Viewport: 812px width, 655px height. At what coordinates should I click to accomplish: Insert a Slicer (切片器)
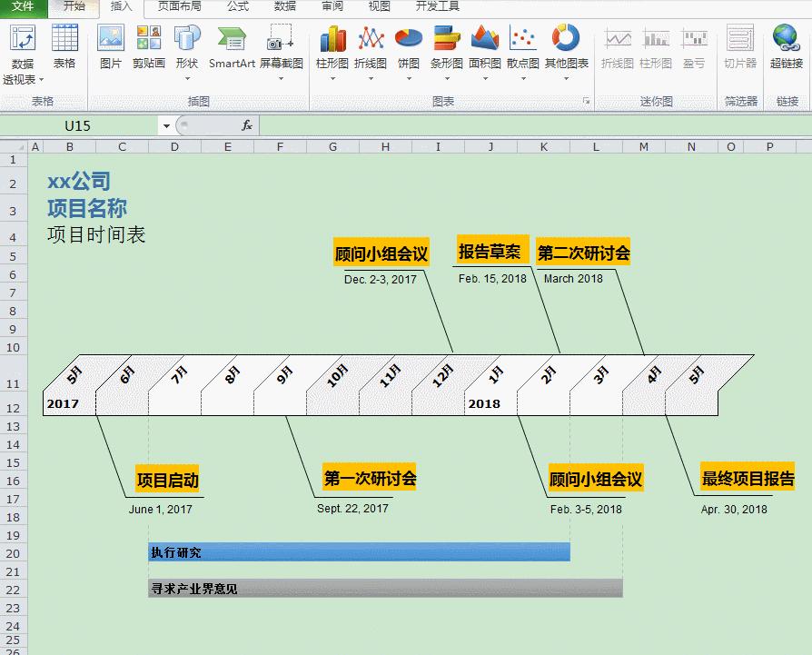click(x=740, y=47)
